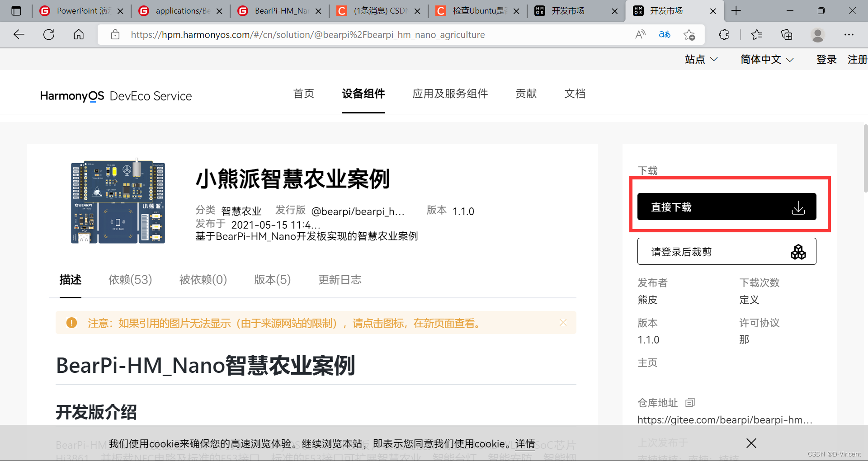Screen dimensions: 868x461
Task: Open the 首页 navigation item
Action: point(304,94)
